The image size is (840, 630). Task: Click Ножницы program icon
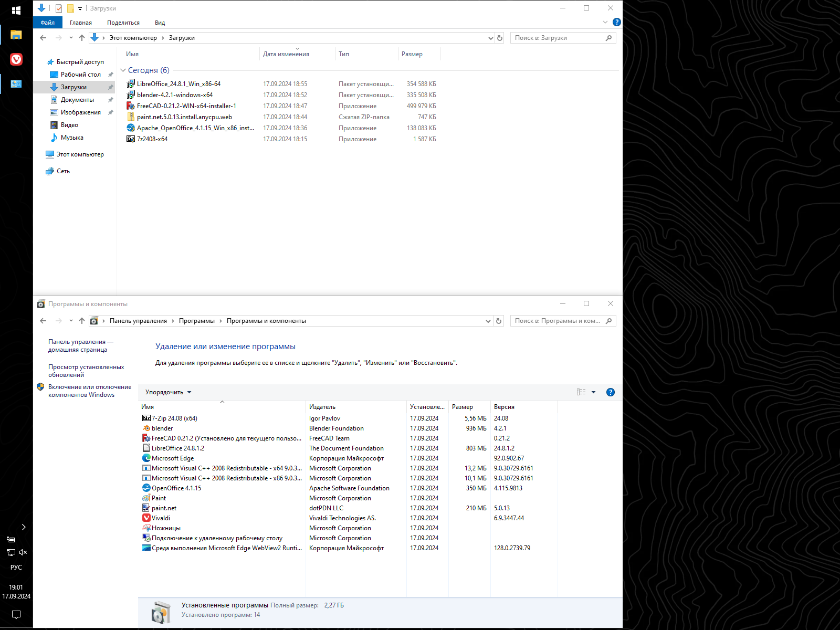click(146, 528)
